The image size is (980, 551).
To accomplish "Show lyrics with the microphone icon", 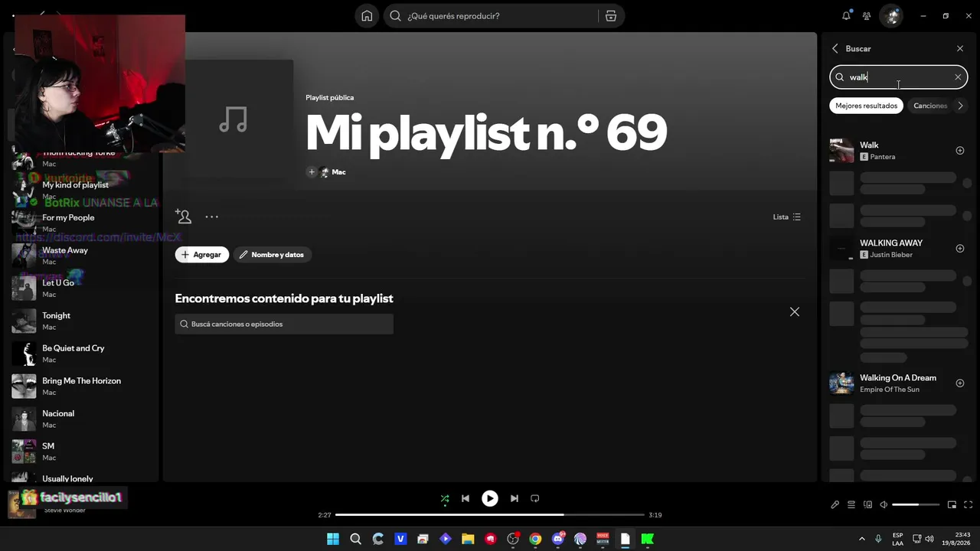I will [x=835, y=505].
